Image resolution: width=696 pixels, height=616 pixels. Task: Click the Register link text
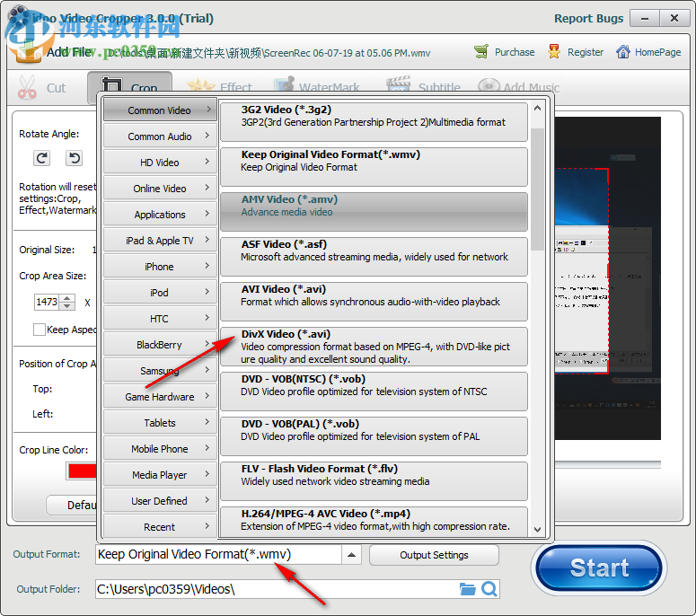click(x=586, y=52)
